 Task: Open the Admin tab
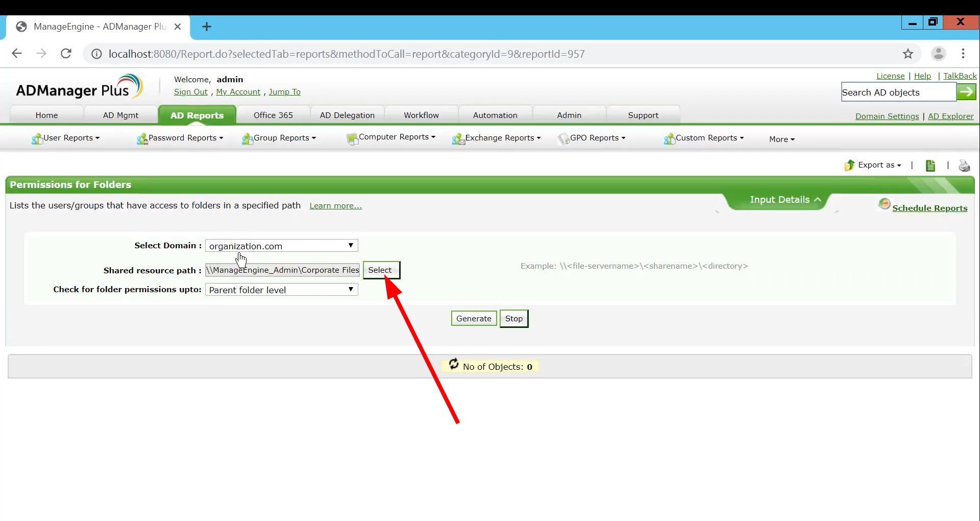tap(569, 115)
